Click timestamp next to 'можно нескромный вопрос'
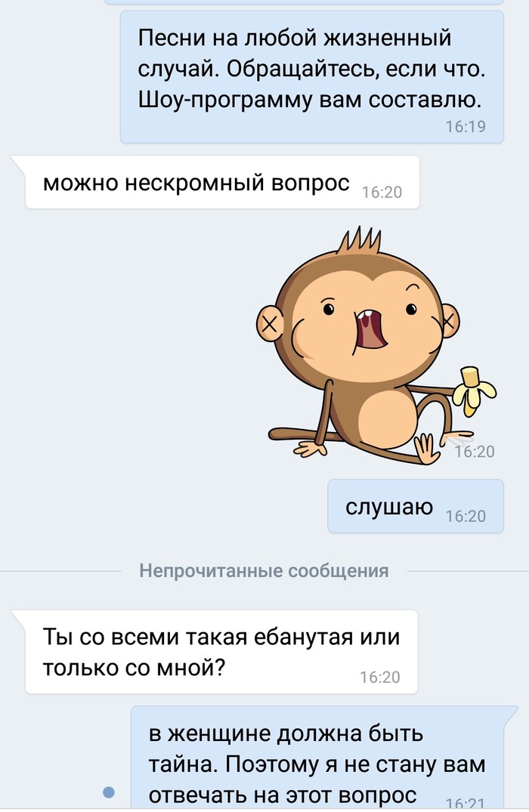Image resolution: width=529 pixels, height=812 pixels. 382,192
